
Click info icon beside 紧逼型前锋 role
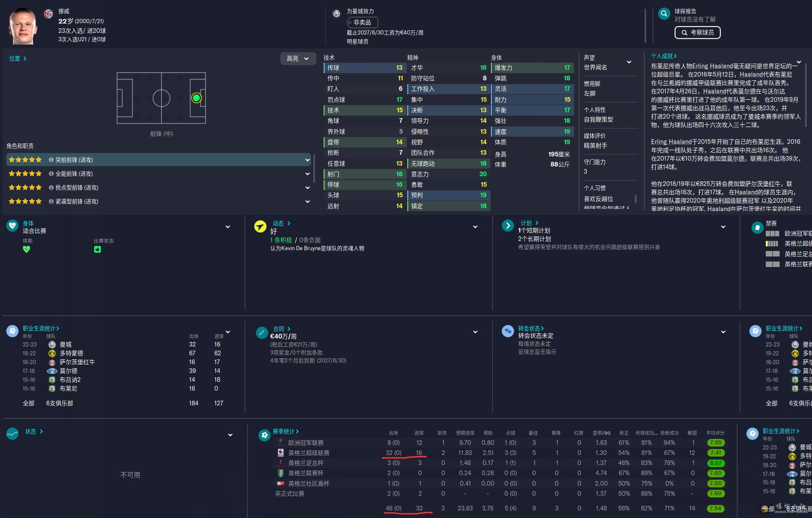pos(51,201)
